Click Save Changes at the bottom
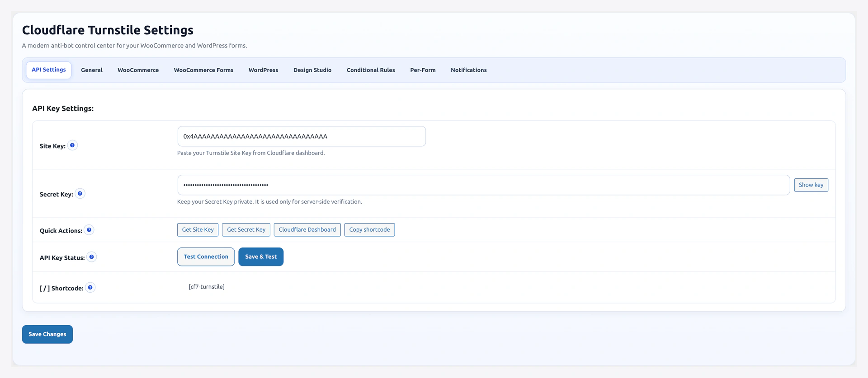 tap(47, 334)
